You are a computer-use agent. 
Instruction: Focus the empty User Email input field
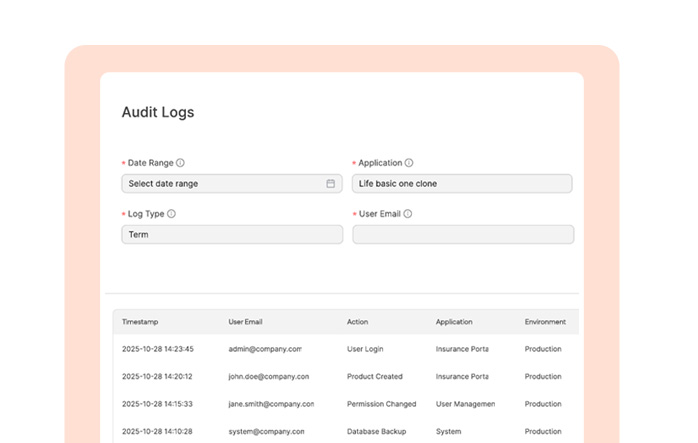coord(463,235)
